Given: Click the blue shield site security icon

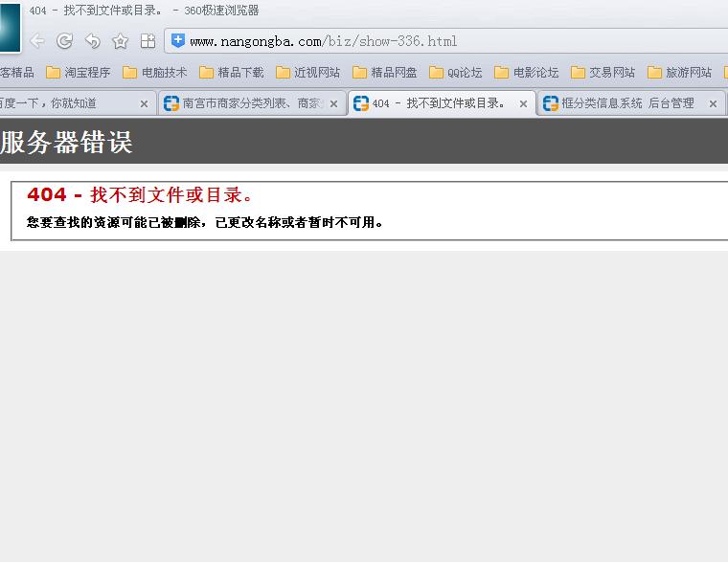Looking at the screenshot, I should [x=178, y=41].
